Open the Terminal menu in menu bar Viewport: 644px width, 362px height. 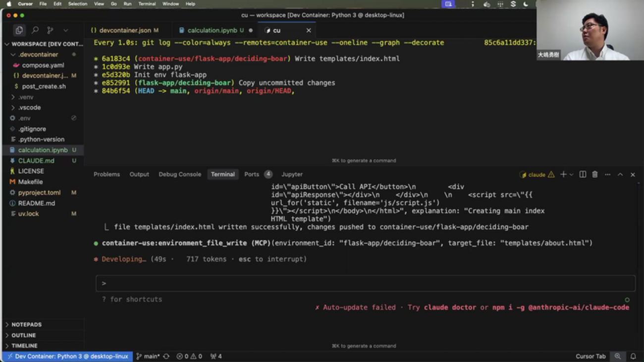click(x=147, y=4)
